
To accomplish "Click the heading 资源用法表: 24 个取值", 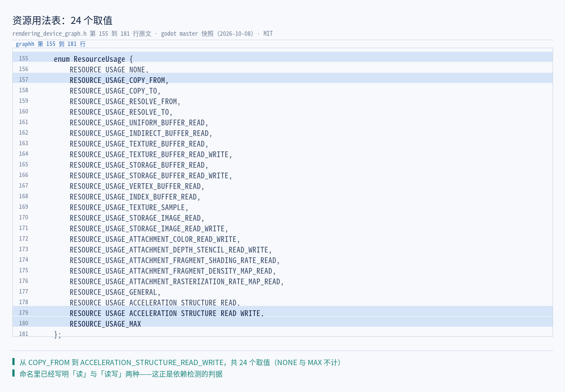I will click(x=62, y=20).
